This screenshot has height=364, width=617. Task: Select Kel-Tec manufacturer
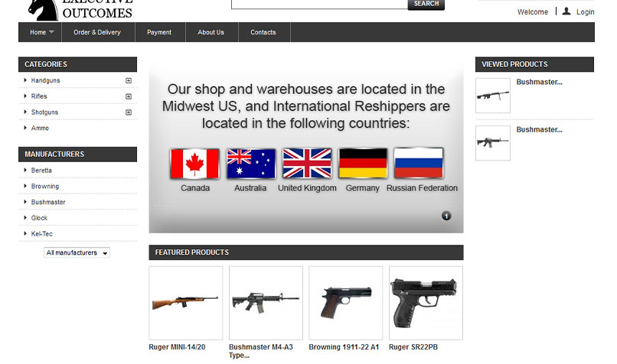click(x=41, y=234)
